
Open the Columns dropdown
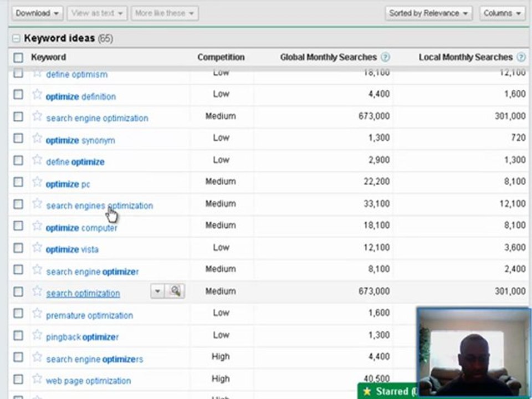point(502,13)
